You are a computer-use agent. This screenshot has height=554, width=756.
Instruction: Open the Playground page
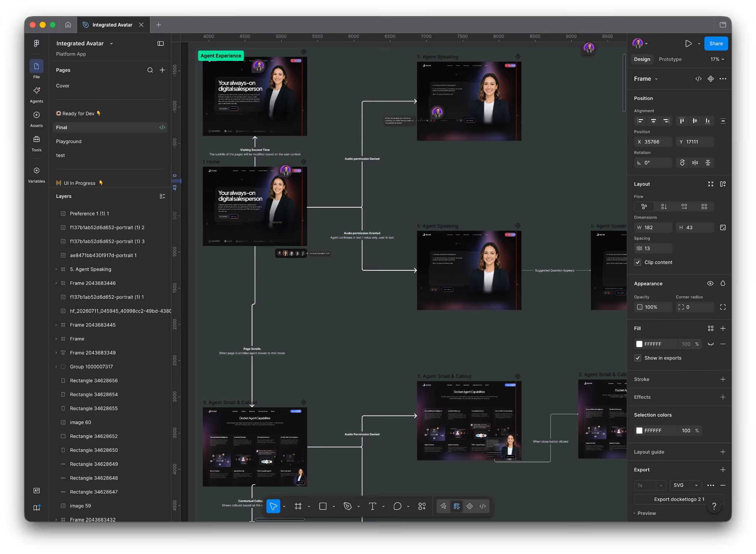click(69, 141)
